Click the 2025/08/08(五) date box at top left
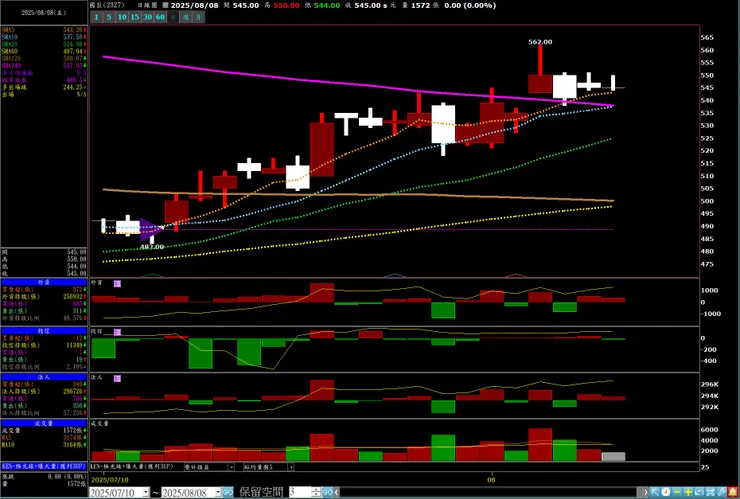740x499 pixels. 43,13
